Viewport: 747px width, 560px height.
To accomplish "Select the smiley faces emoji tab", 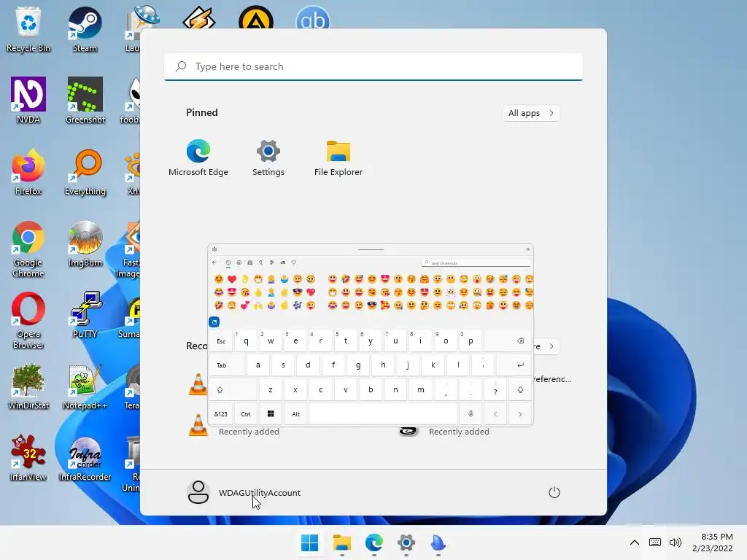I will pos(239,262).
